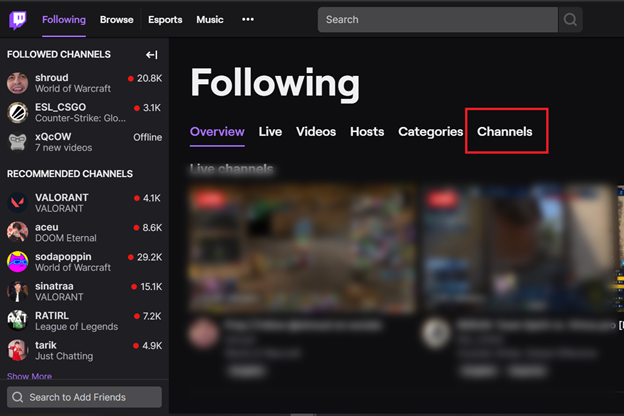Open the Music section
This screenshot has width=624, height=416.
click(x=210, y=20)
